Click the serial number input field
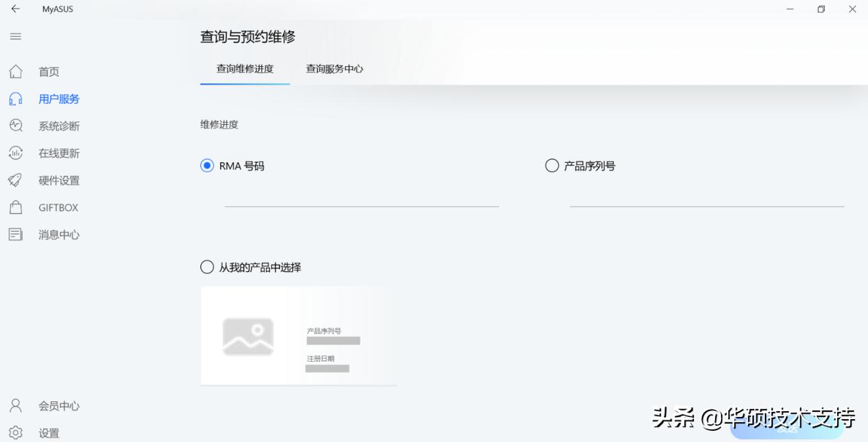 pyautogui.click(x=708, y=204)
